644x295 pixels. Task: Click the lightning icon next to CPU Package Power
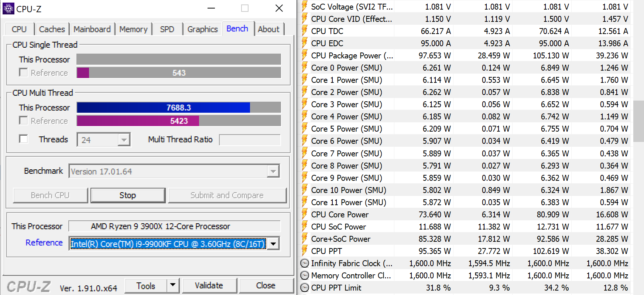[305, 55]
